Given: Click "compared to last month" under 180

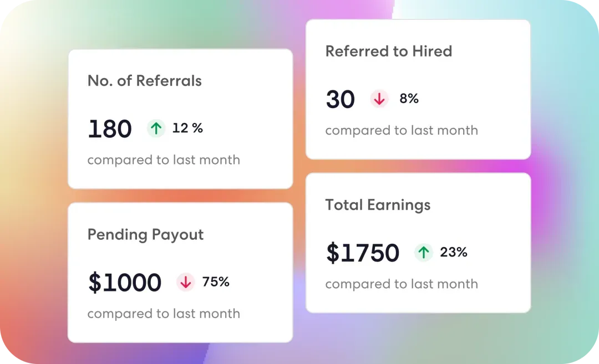Looking at the screenshot, I should [164, 160].
